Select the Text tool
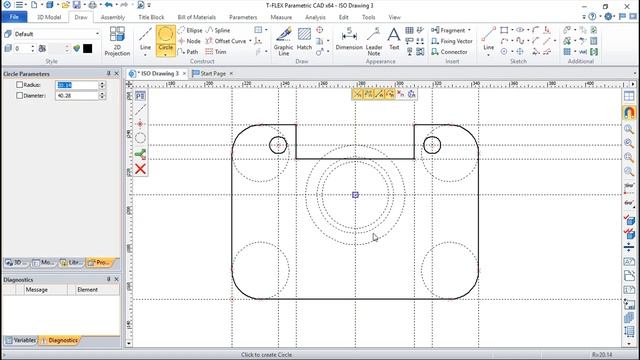This screenshot has width=640, height=360. tap(394, 39)
